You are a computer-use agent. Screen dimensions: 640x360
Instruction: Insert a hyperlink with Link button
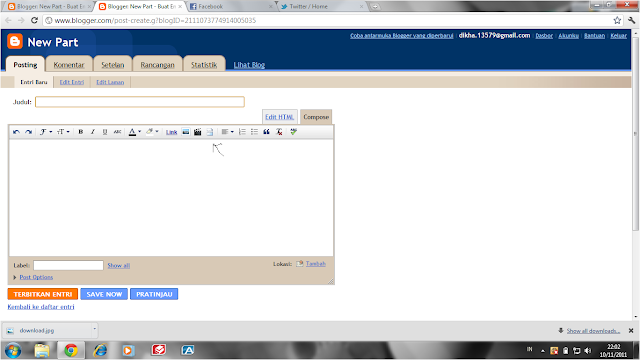click(171, 132)
